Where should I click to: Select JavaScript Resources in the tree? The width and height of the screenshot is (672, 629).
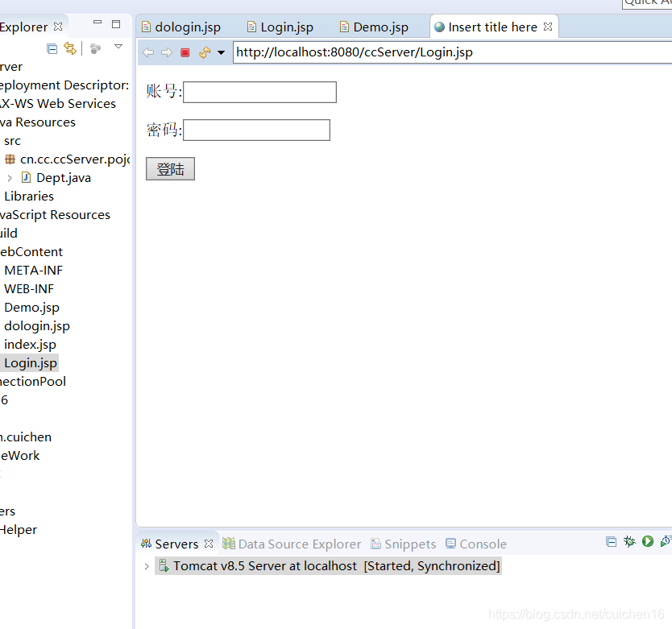(55, 215)
